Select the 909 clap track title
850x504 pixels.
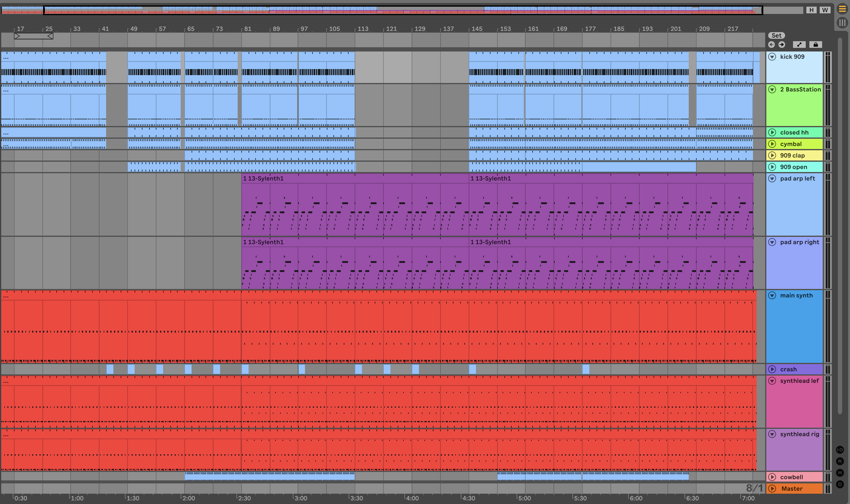pos(792,156)
